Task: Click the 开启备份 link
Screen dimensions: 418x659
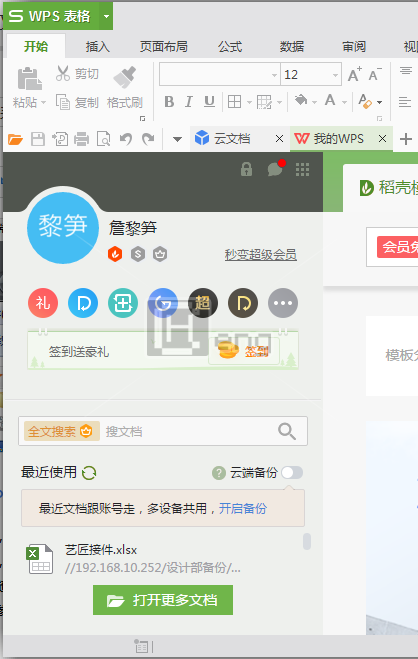Action: pyautogui.click(x=243, y=509)
